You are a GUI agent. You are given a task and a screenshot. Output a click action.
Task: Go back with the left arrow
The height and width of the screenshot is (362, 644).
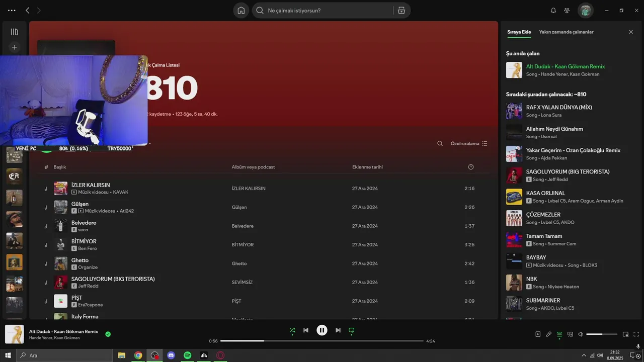pyautogui.click(x=28, y=10)
